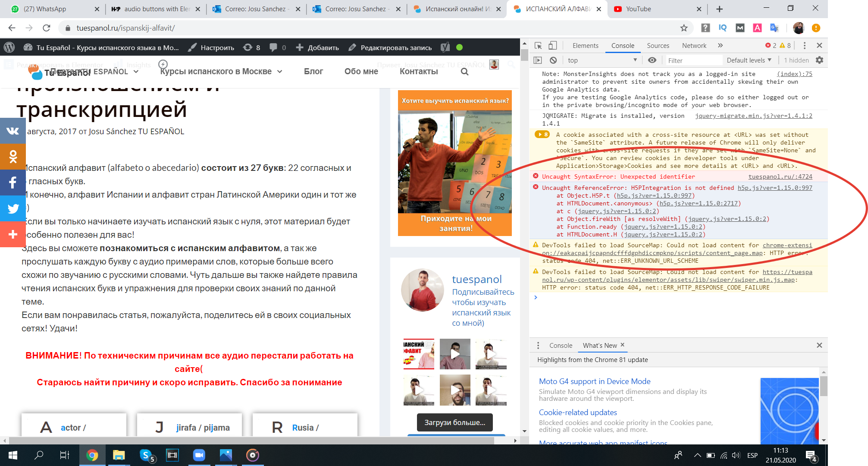Screen dimensions: 868x466
Task: Close the DevTools panel
Action: point(819,46)
